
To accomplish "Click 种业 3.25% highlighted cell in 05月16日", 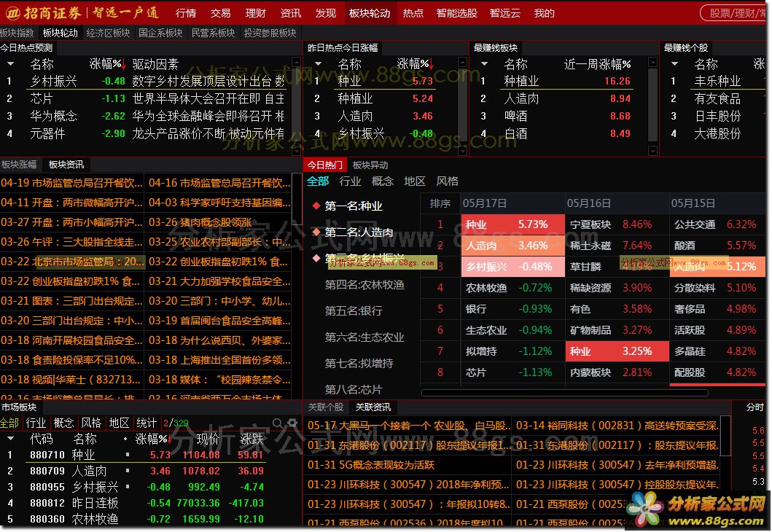I will (x=617, y=351).
